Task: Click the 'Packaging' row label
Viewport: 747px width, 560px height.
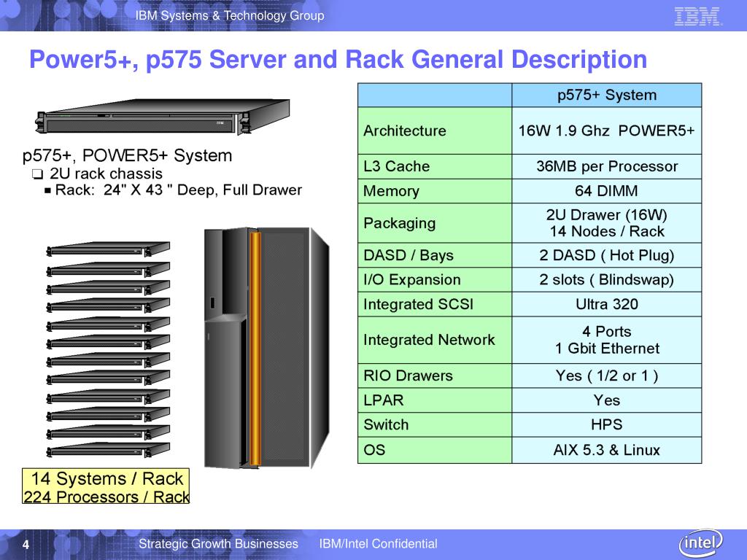Action: [x=435, y=223]
